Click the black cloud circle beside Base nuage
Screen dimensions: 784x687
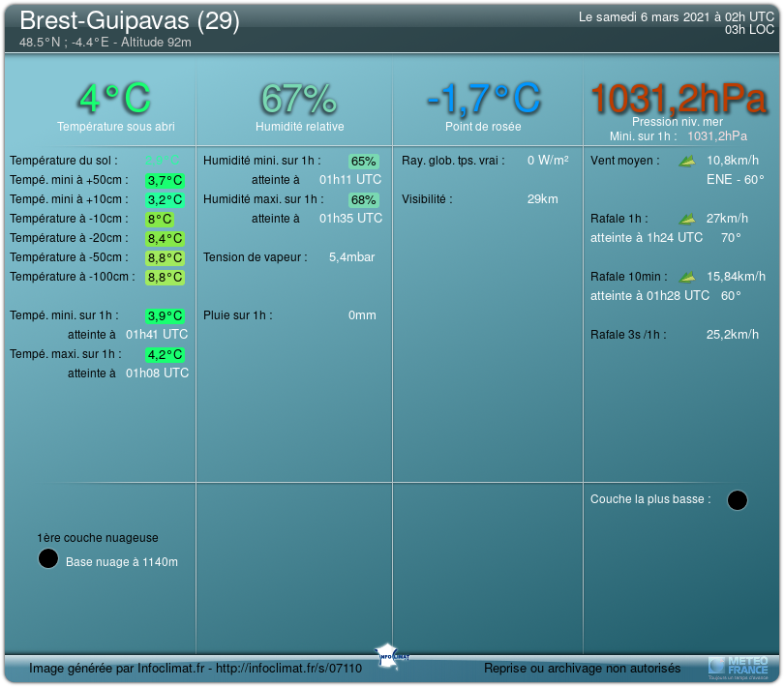(x=48, y=559)
